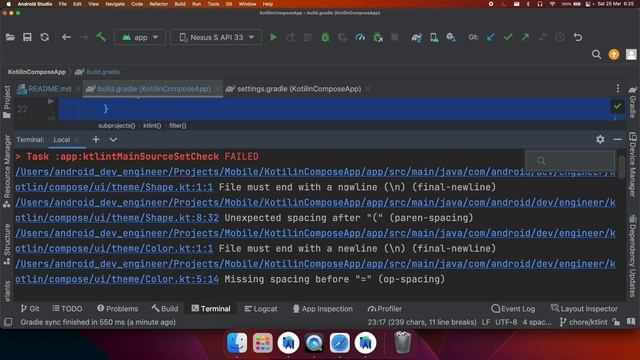The height and width of the screenshot is (360, 640).
Task: Open Structure side panel
Action: (7, 244)
